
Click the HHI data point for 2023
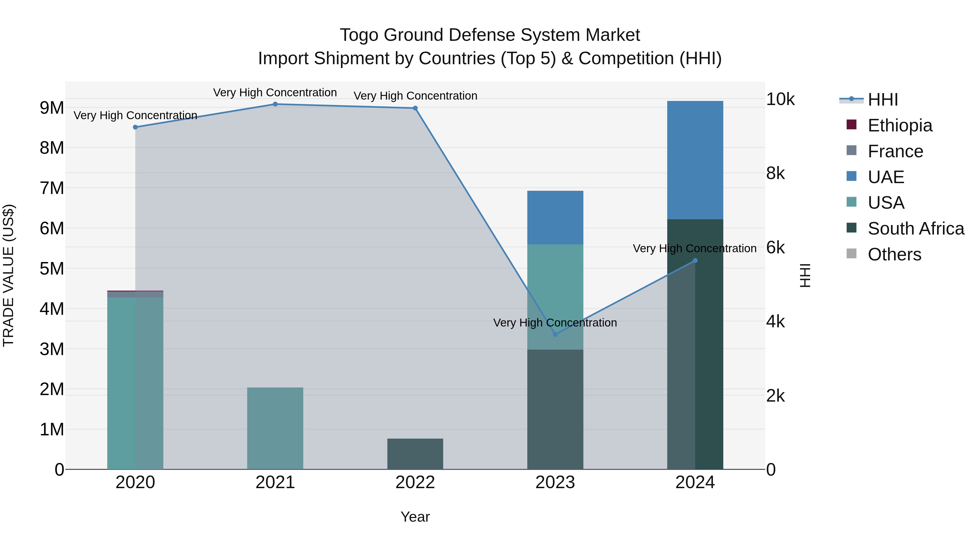555,334
